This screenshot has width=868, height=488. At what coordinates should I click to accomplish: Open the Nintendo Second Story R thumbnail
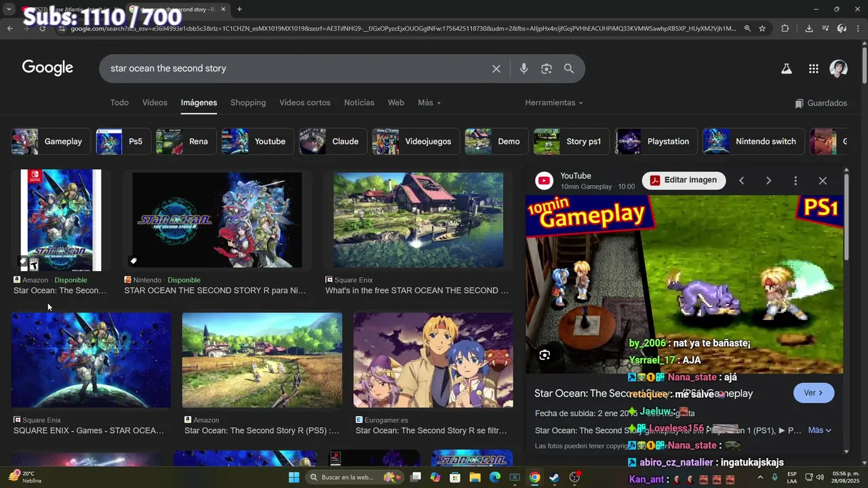tap(217, 220)
